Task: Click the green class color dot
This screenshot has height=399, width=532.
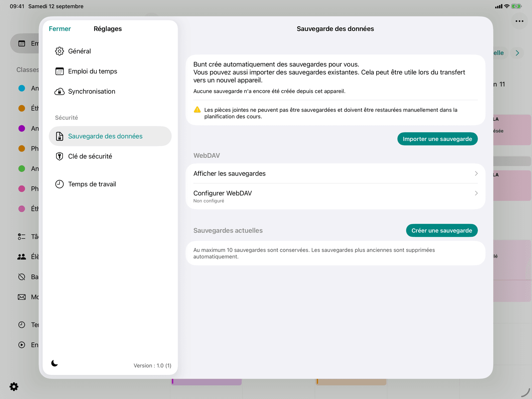Action: (x=22, y=169)
